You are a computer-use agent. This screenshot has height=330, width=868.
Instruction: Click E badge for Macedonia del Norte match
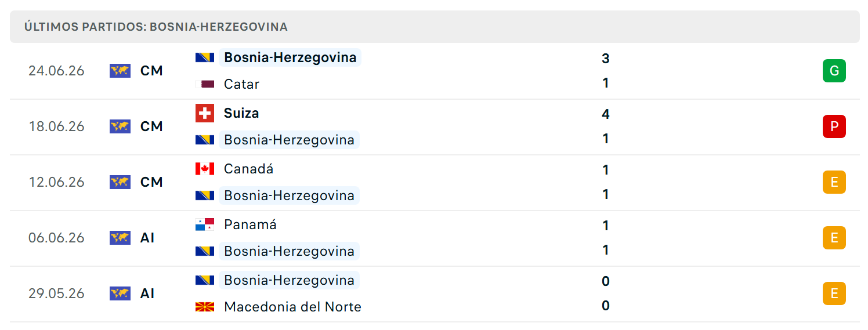click(x=834, y=293)
